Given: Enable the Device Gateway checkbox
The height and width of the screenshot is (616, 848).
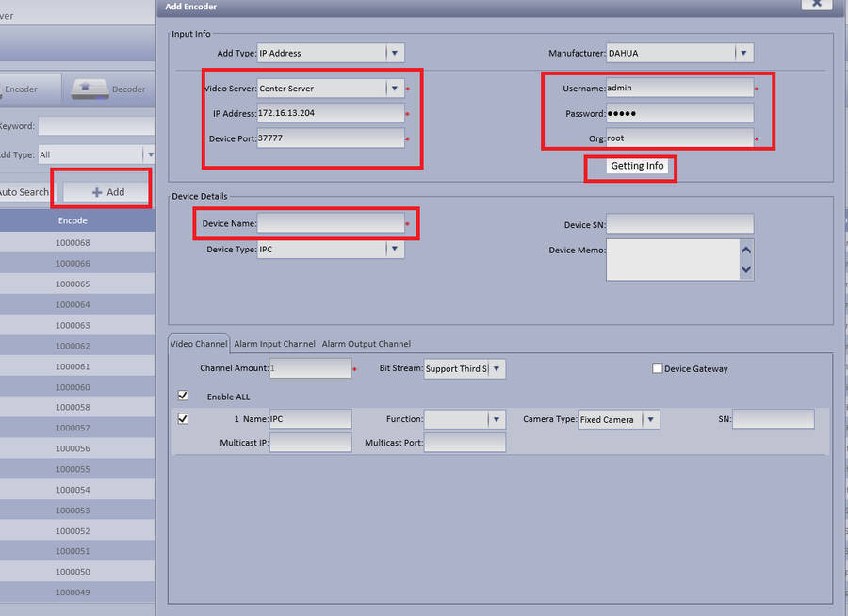Looking at the screenshot, I should [x=657, y=368].
